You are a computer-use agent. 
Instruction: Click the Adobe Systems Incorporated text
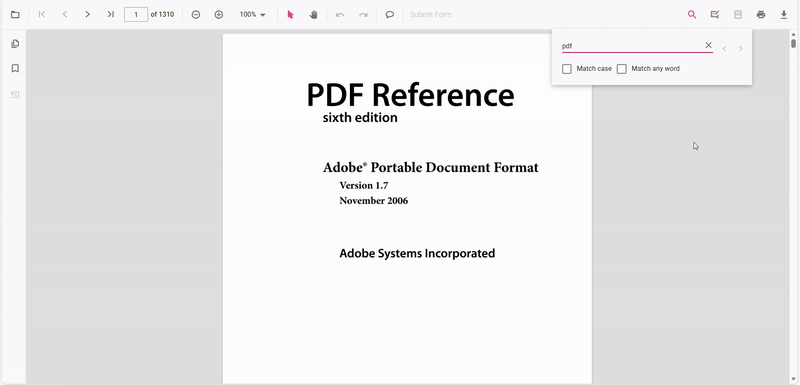pyautogui.click(x=417, y=253)
